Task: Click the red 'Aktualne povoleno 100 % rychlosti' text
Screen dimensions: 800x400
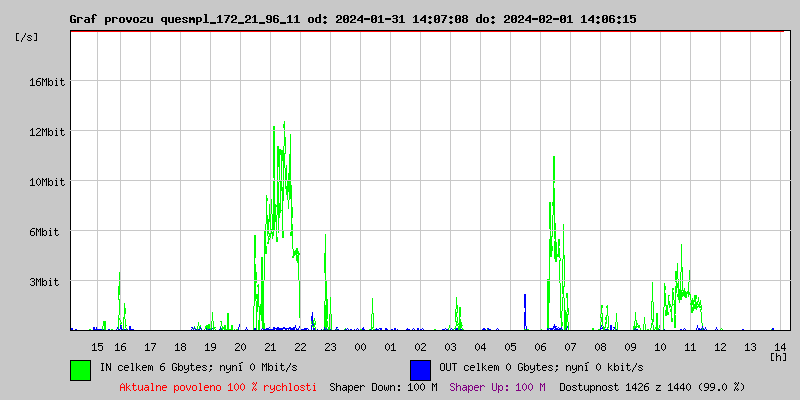Action: tap(218, 387)
